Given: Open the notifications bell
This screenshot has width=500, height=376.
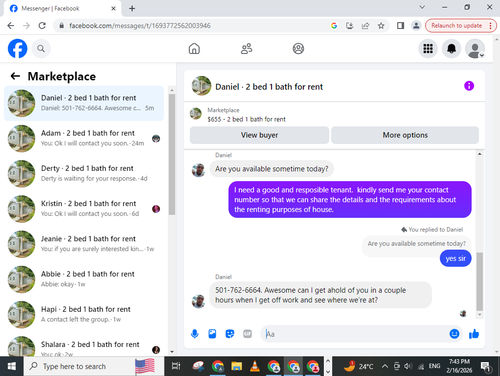Looking at the screenshot, I should tap(451, 49).
